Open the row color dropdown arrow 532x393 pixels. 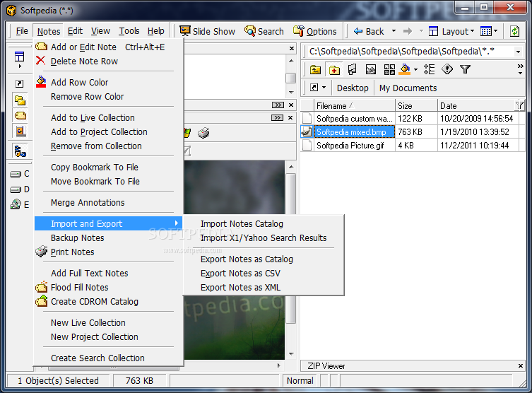pyautogui.click(x=415, y=70)
